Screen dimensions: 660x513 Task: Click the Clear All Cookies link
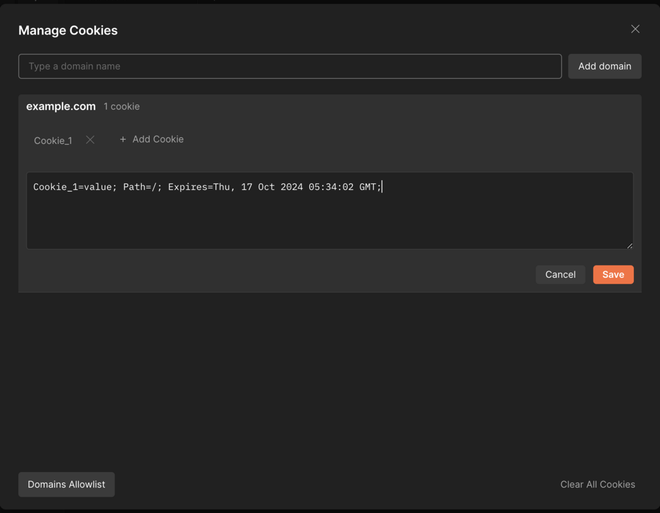point(597,484)
